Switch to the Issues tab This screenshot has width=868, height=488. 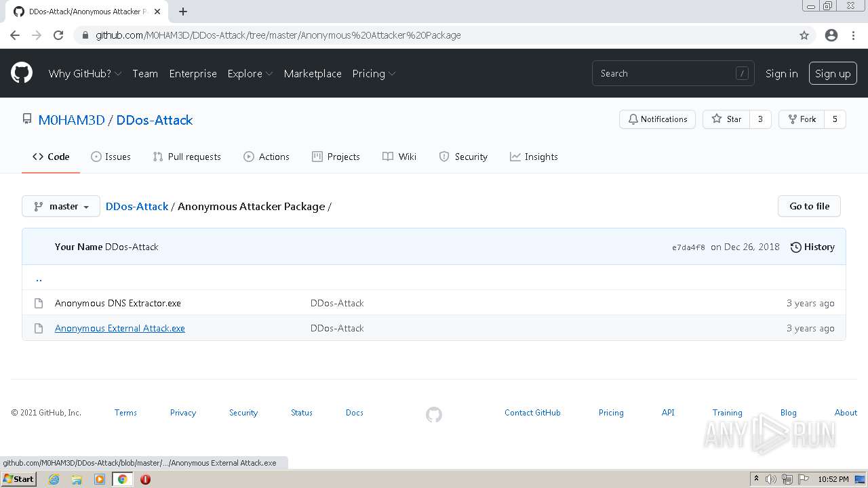[x=111, y=157]
